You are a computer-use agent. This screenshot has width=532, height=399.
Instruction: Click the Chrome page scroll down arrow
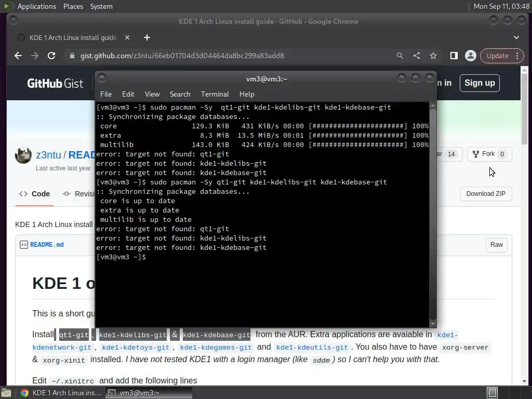[x=525, y=381]
